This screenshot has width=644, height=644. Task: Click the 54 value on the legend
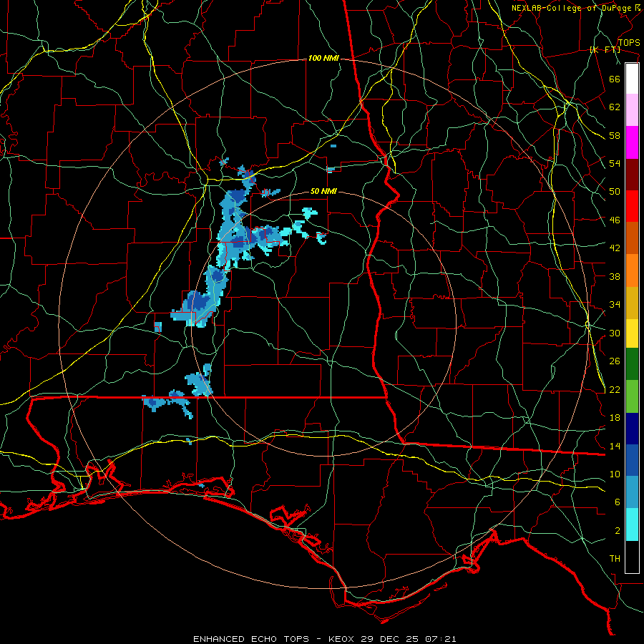[615, 163]
